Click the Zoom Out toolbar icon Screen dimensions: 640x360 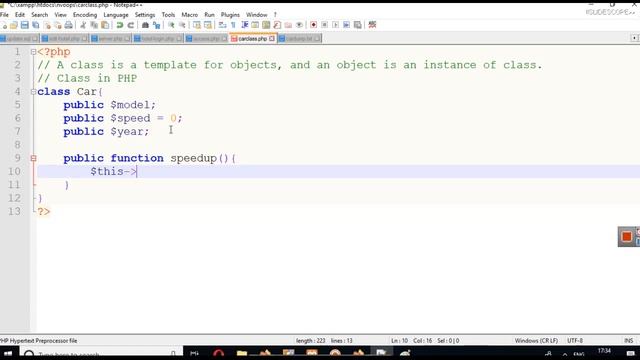point(182,25)
